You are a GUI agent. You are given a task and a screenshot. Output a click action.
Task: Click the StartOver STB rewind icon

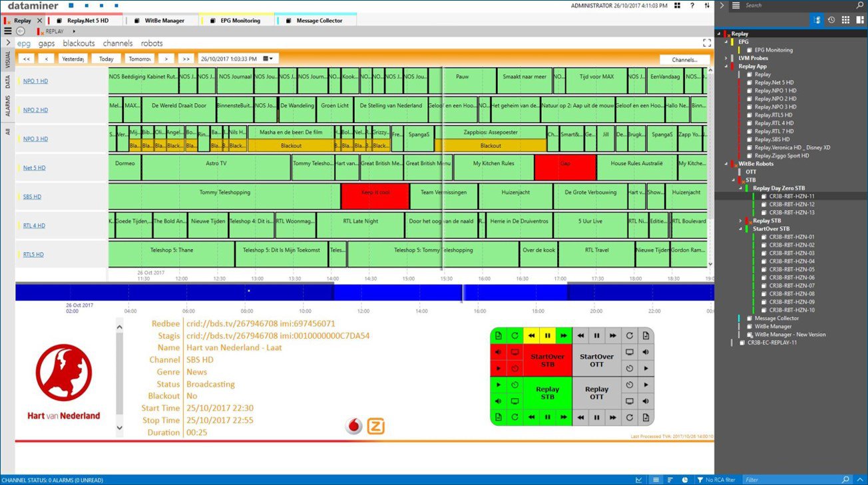tap(531, 335)
